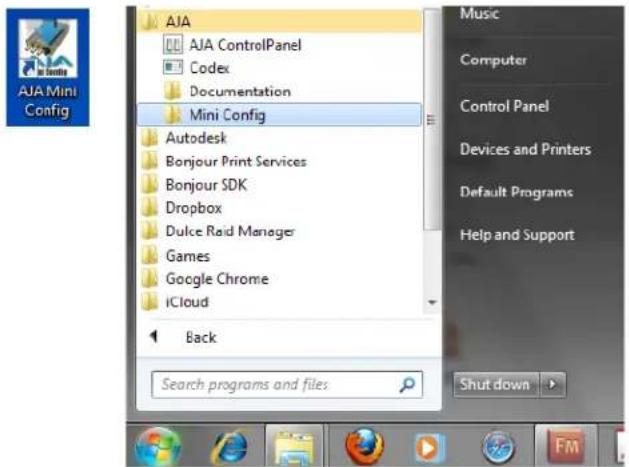Screen dimensions: 629x467
Task: Open the shut down options arrow
Action: pyautogui.click(x=553, y=385)
